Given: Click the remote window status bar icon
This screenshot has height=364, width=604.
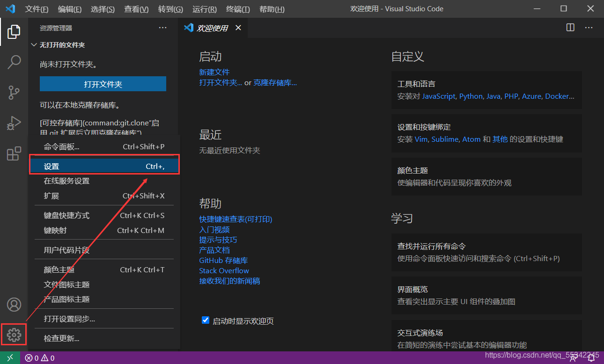Looking at the screenshot, I should click(x=10, y=358).
